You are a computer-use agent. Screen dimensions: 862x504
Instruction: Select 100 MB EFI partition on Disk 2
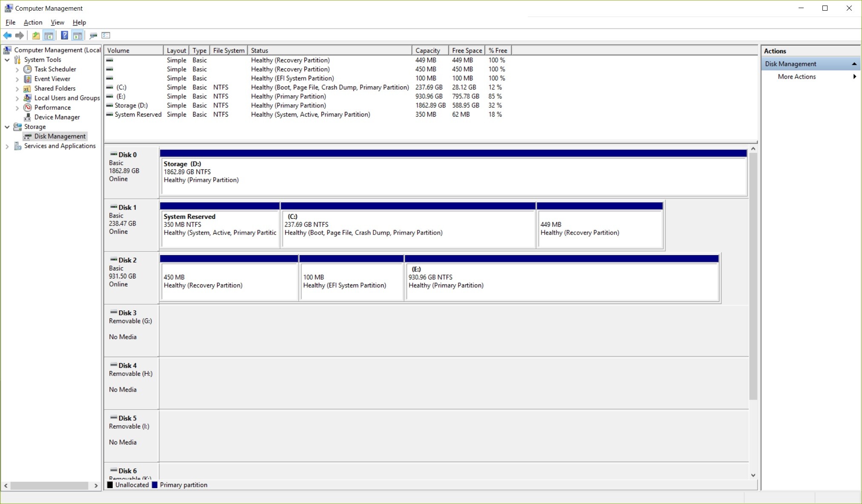(x=352, y=278)
